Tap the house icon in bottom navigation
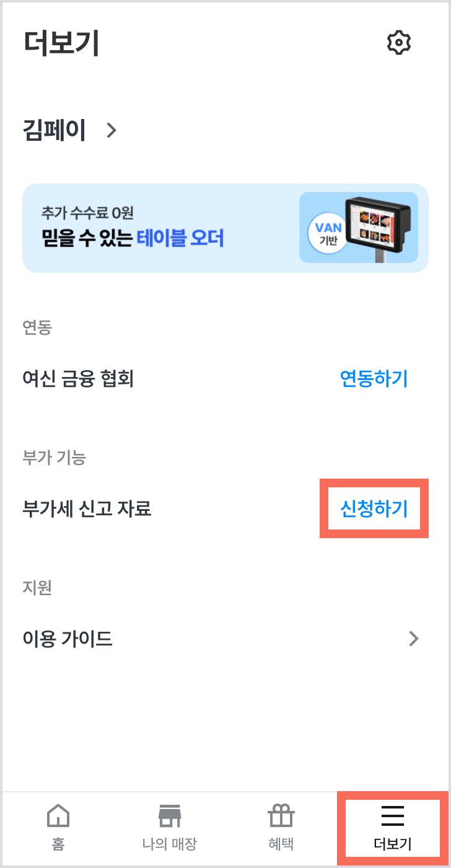Screen dimensions: 451x868 59,816
